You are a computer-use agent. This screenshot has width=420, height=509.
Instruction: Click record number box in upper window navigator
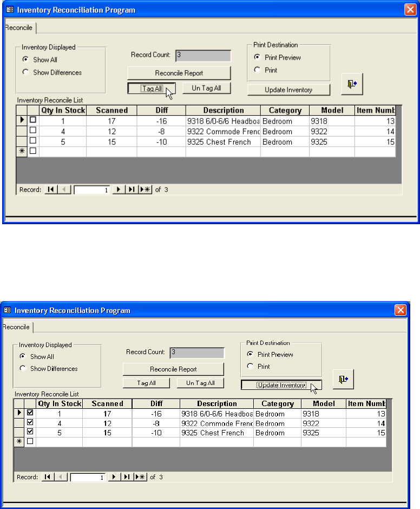click(92, 190)
